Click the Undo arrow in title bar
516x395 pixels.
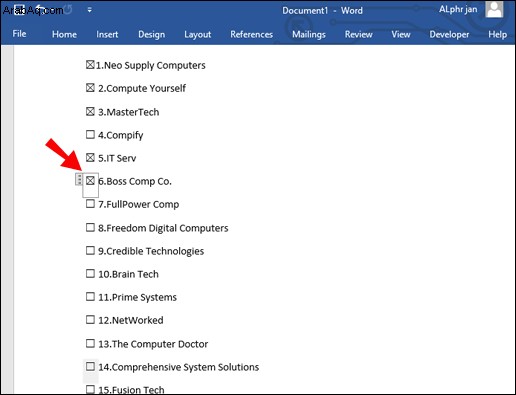pos(39,10)
